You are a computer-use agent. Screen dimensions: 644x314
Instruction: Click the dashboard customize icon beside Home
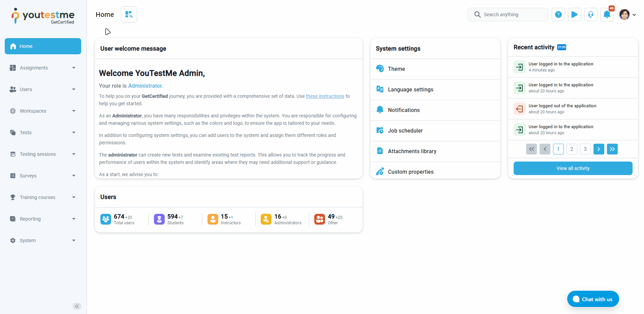[x=129, y=15]
